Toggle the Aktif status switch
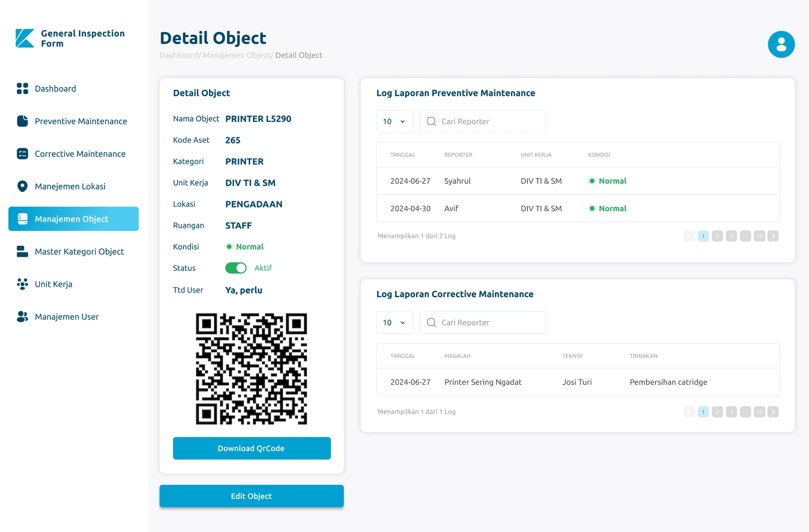The width and height of the screenshot is (809, 532). 236,268
